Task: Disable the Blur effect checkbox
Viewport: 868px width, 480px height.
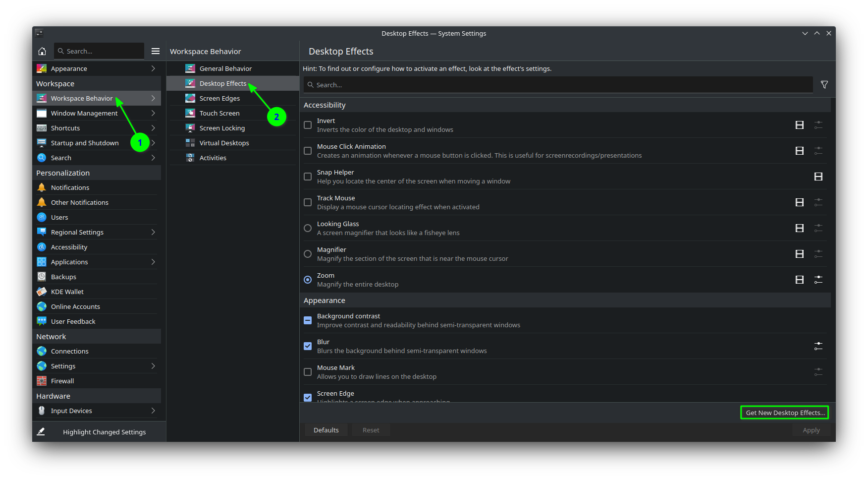Action: [x=307, y=346]
